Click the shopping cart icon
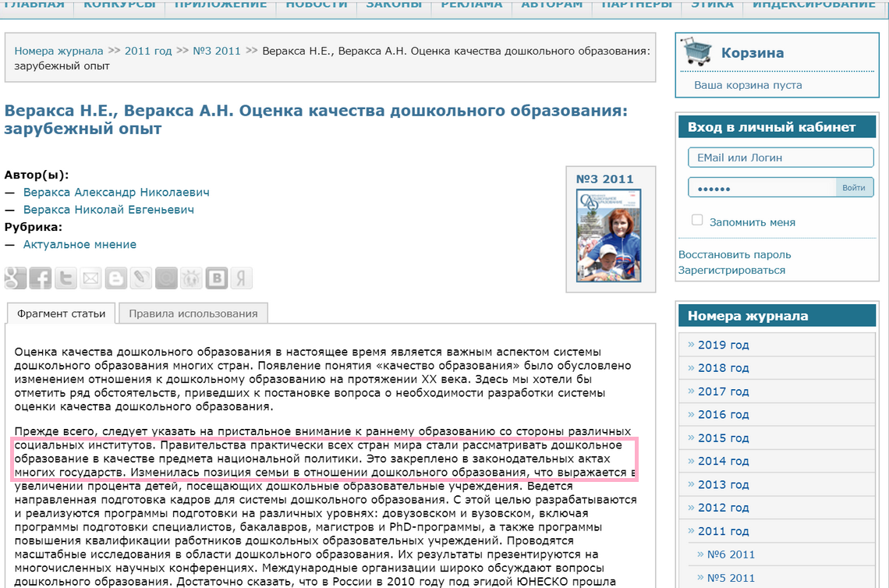Viewport: 889px width, 588px height. click(x=696, y=51)
